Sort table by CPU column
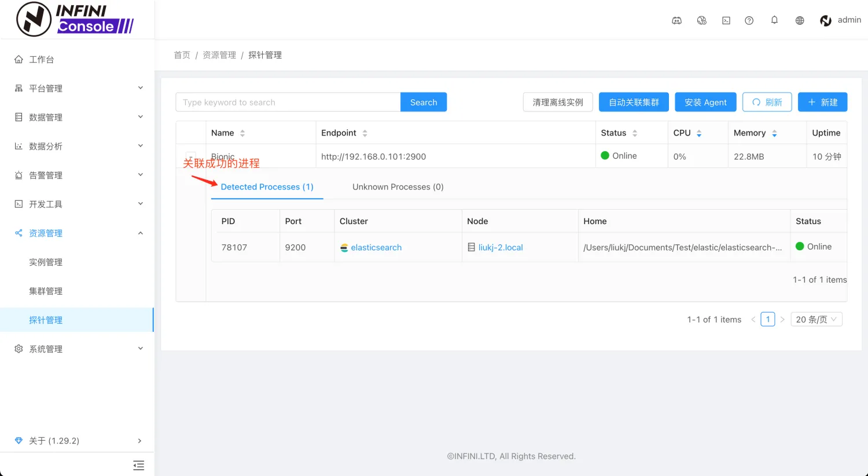The image size is (868, 476). tap(687, 133)
